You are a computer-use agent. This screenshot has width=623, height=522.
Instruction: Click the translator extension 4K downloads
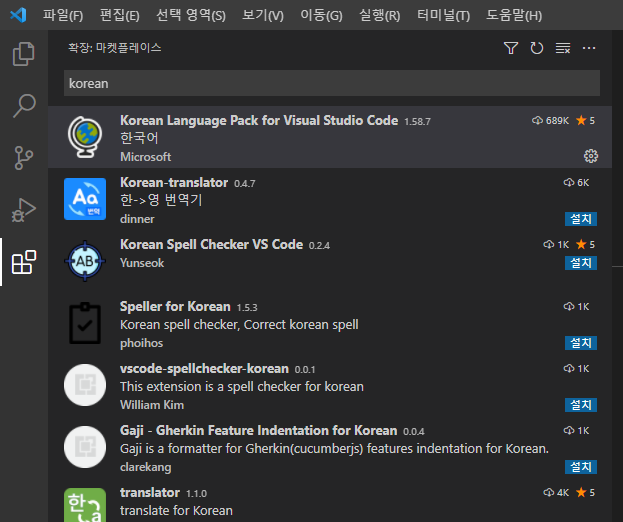coord(556,493)
